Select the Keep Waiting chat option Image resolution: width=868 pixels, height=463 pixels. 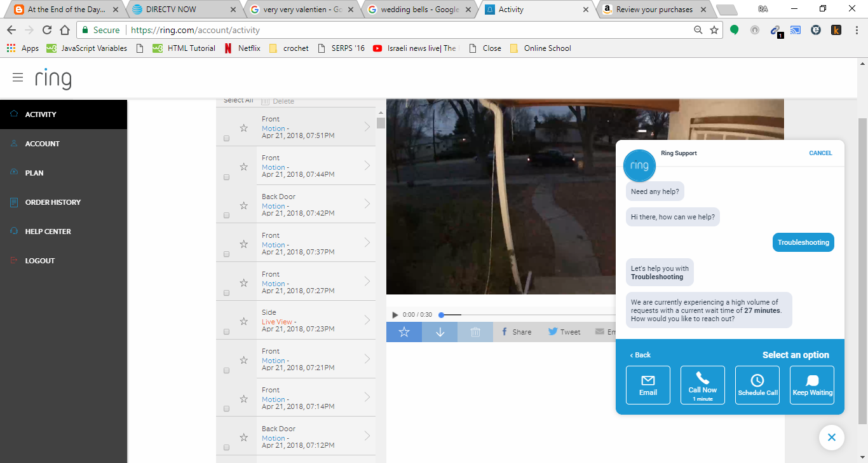point(811,385)
